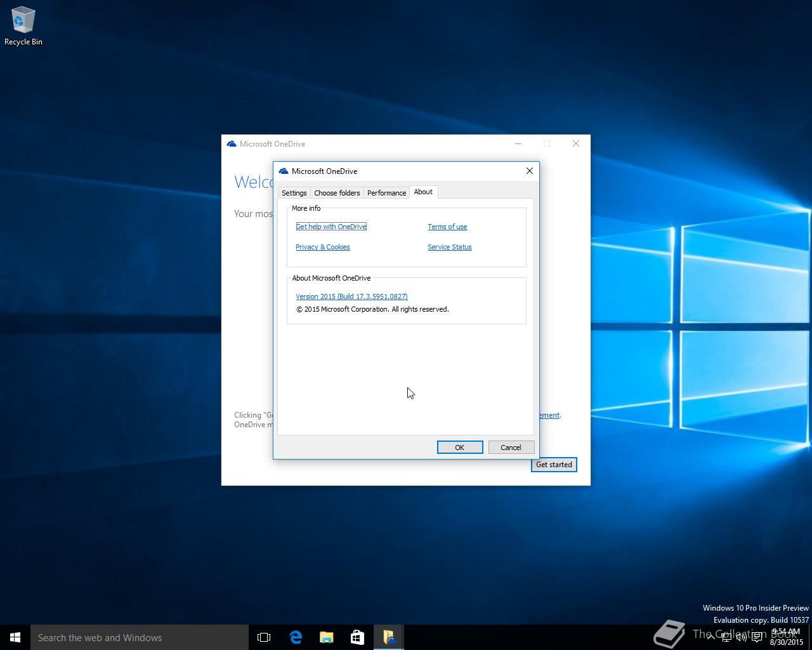Launch Microsoft Edge from the taskbar

pyautogui.click(x=296, y=637)
